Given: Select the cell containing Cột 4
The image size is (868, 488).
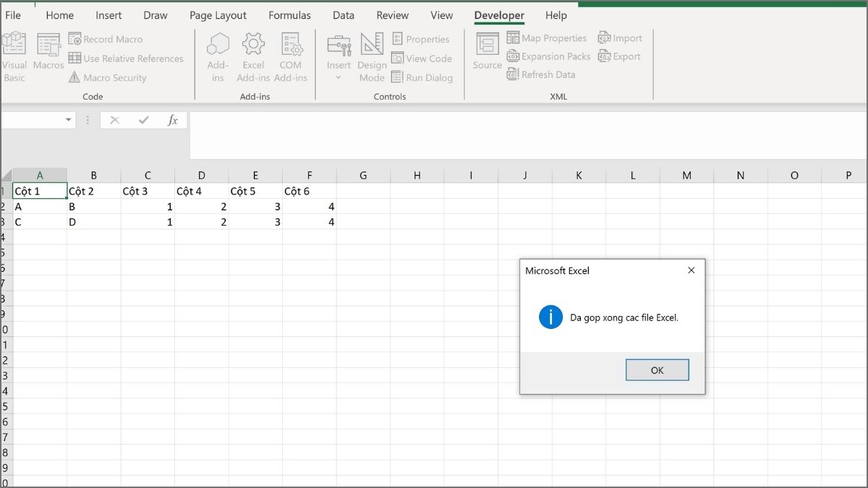Looking at the screenshot, I should [202, 191].
